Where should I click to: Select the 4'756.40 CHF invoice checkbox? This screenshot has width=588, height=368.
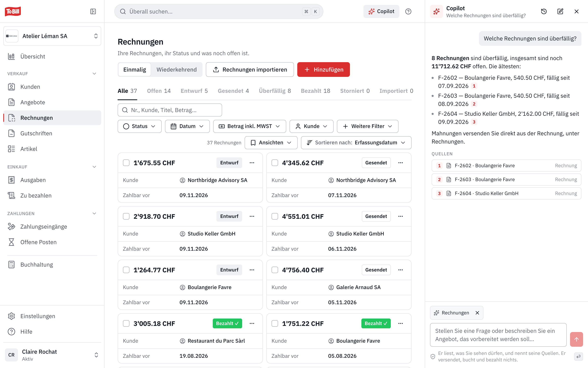275,270
